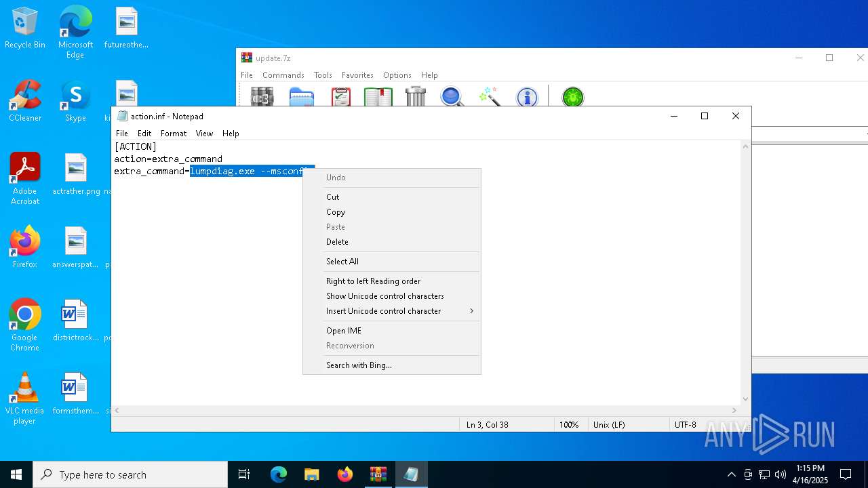Select the Microsoft Edge desktop shortcut

tap(75, 33)
